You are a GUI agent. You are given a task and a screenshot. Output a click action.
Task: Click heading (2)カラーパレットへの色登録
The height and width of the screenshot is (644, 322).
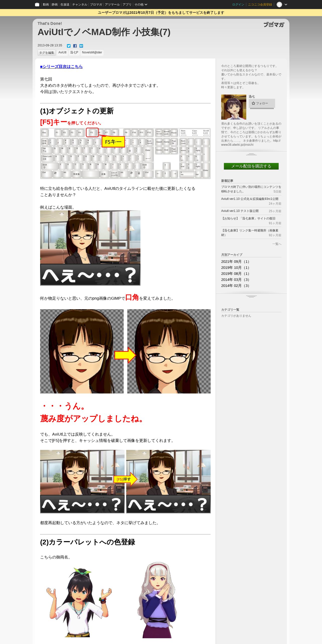88,542
